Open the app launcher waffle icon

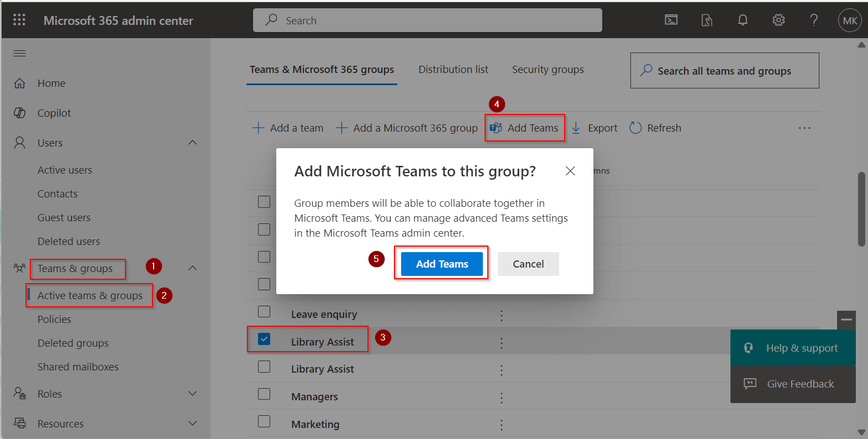pos(19,20)
